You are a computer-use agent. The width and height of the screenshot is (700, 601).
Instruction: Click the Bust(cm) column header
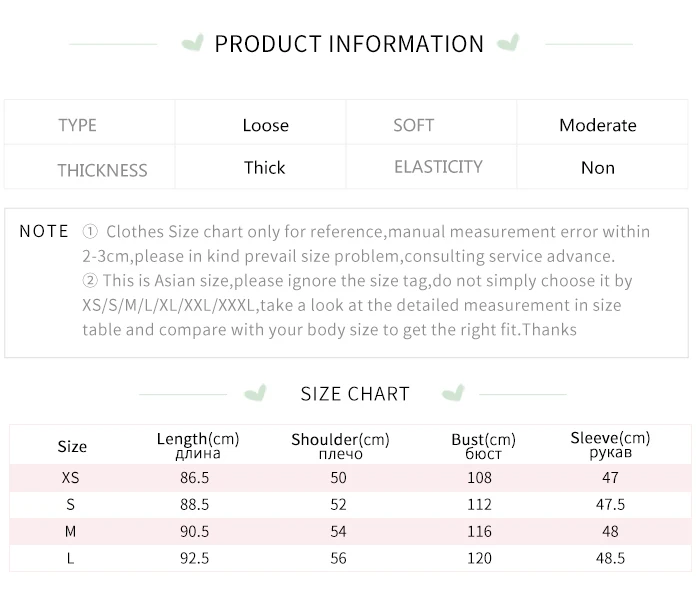click(483, 446)
